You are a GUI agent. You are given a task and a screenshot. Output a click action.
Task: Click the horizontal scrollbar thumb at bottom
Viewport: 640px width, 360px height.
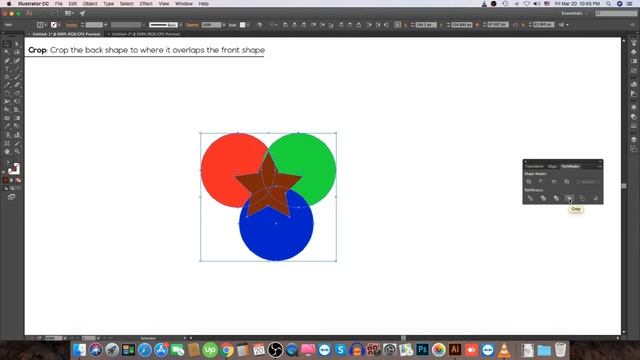coord(403,338)
